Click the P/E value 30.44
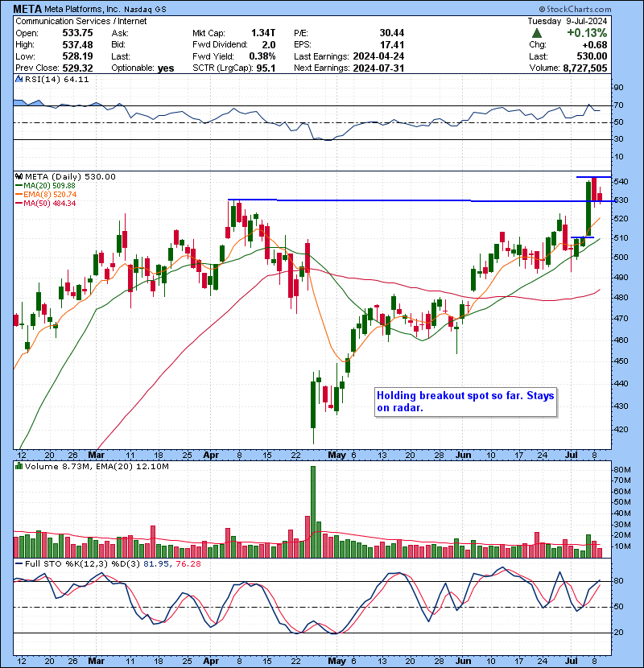This screenshot has height=668, width=644. coord(392,33)
